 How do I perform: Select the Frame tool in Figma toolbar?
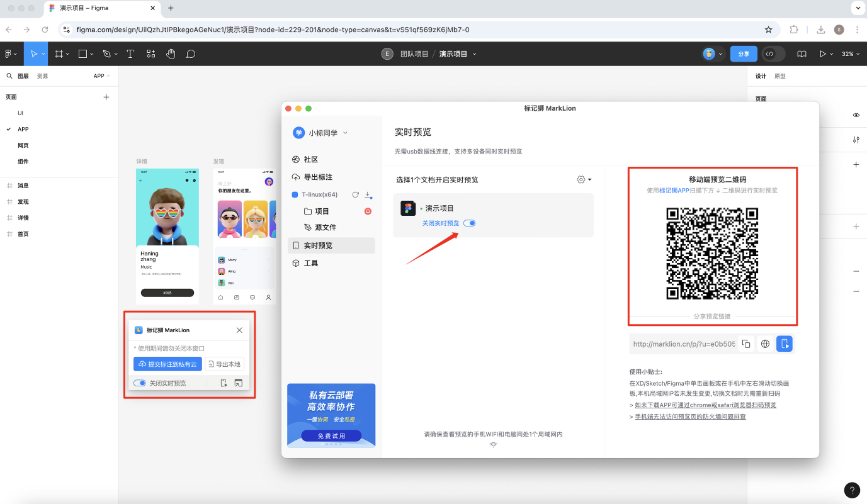(x=59, y=53)
